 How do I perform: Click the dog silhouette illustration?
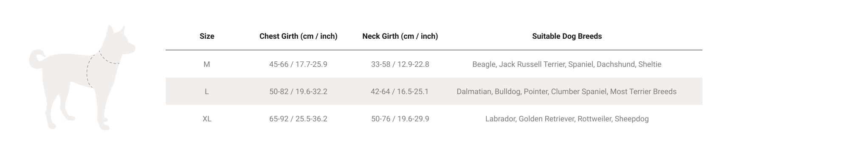(82, 77)
